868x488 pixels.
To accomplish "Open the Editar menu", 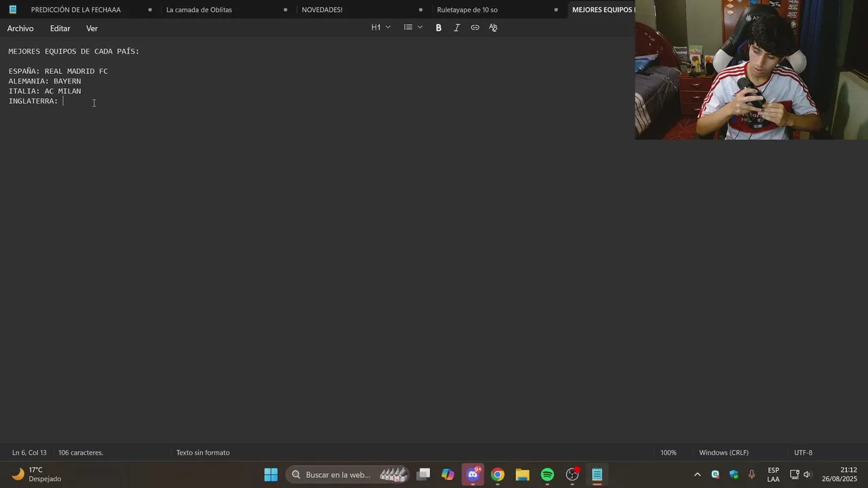I will pyautogui.click(x=60, y=28).
